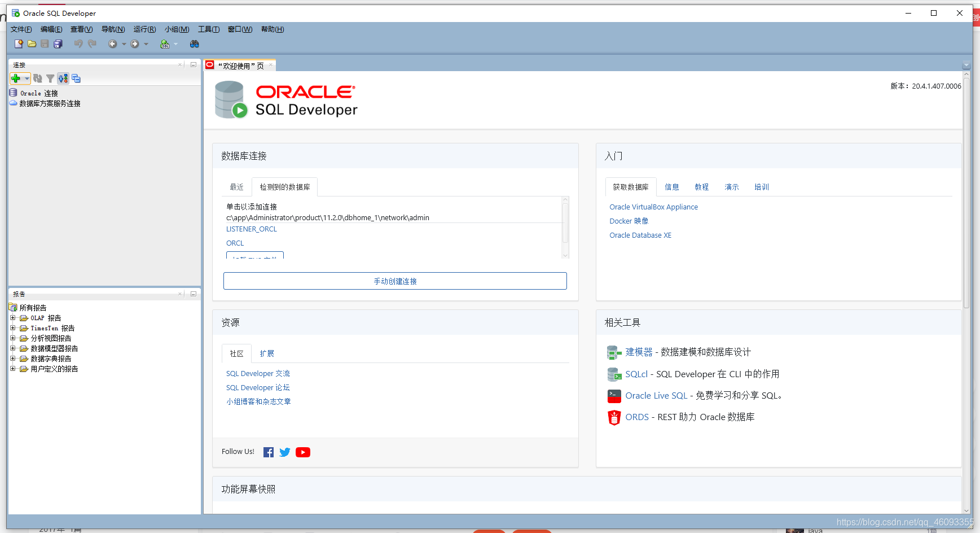Click the Open folder toolbar icon
980x533 pixels.
(32, 44)
